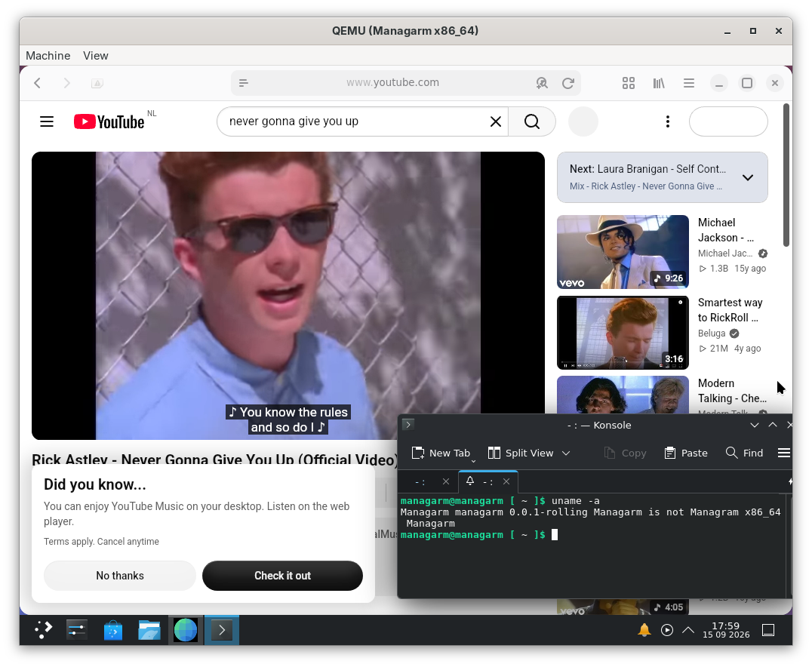Click the YouTube logo
The height and width of the screenshot is (667, 812).
point(109,121)
